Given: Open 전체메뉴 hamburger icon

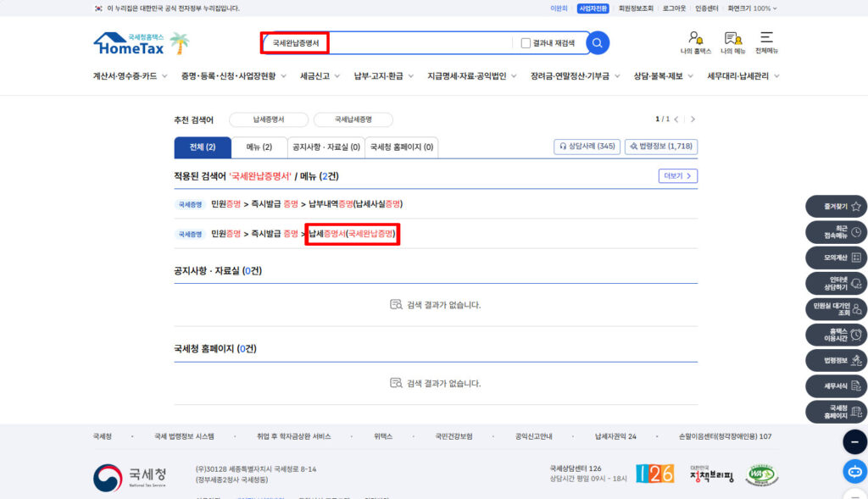Looking at the screenshot, I should [x=766, y=42].
